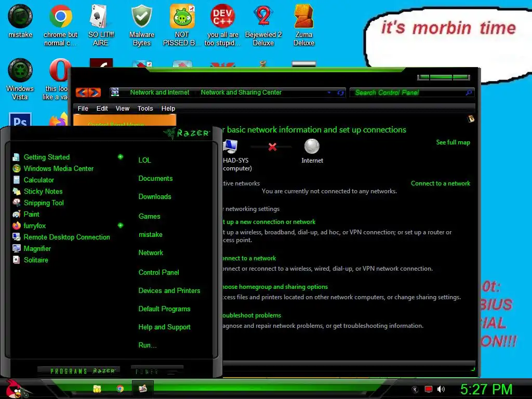The image size is (532, 399).
Task: Click the red network tray icon
Action: [429, 389]
